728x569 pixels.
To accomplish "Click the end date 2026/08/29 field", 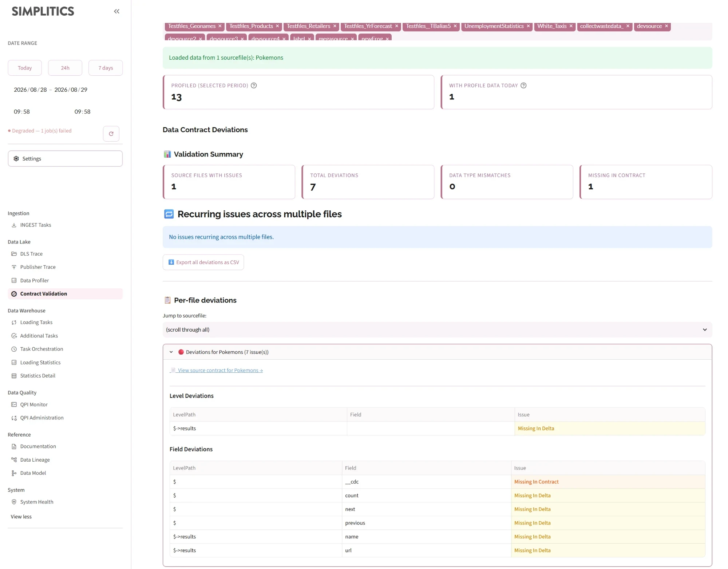I will pyautogui.click(x=71, y=90).
